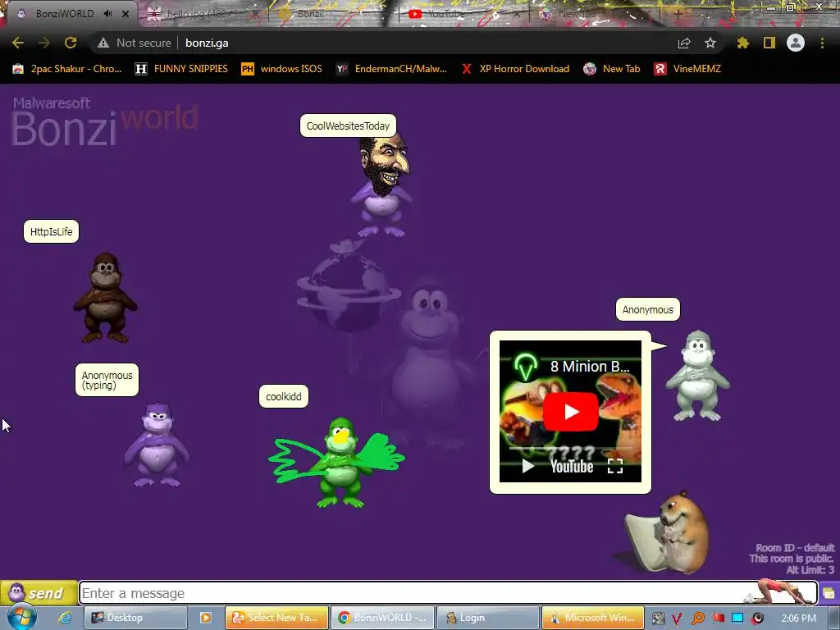Open the media player taskbar icon
This screenshot has width=840, height=630.
click(x=205, y=618)
